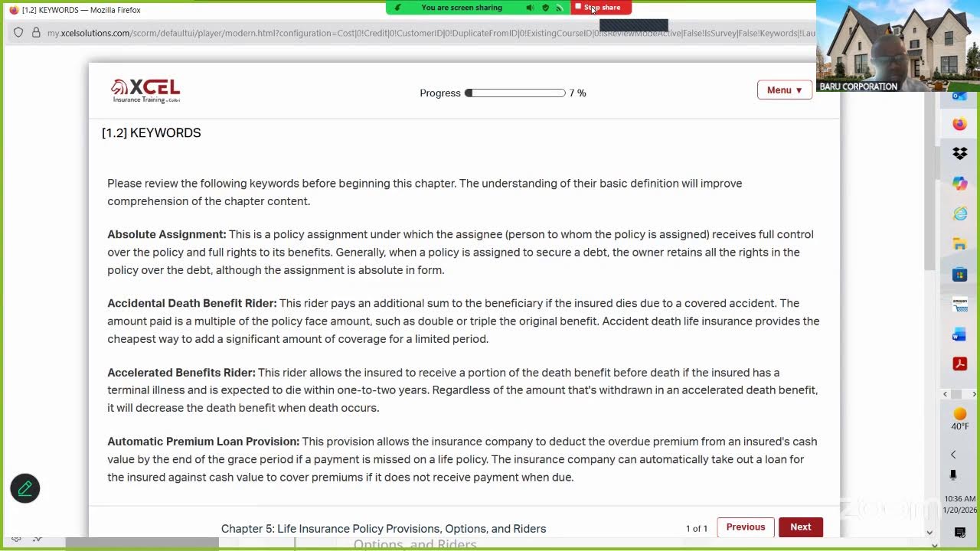This screenshot has height=551, width=980.
Task: Go to the Next page
Action: pyautogui.click(x=801, y=527)
